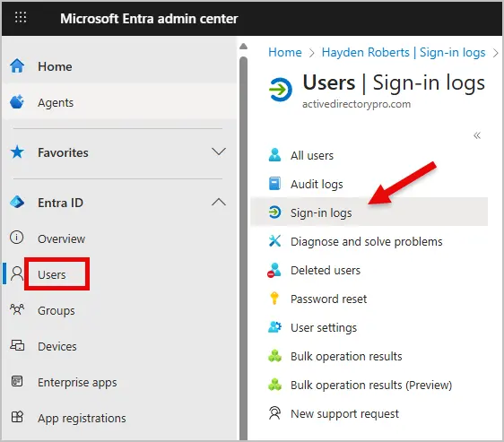Expand the Favorites section chevron
Screen dimensions: 504x442
[219, 152]
